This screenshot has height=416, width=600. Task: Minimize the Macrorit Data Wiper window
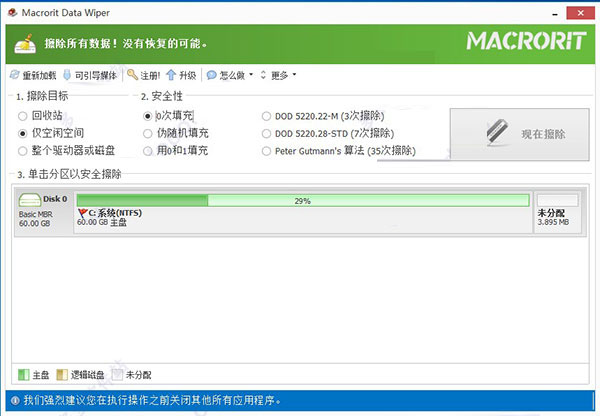[555, 13]
